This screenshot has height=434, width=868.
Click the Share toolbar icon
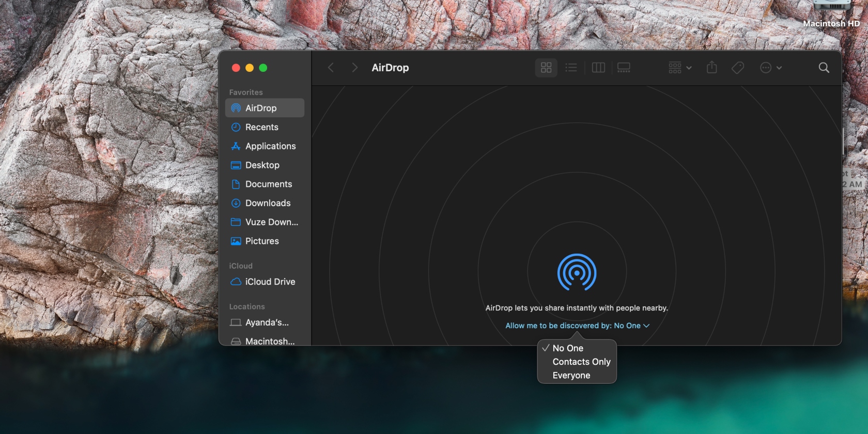(711, 68)
